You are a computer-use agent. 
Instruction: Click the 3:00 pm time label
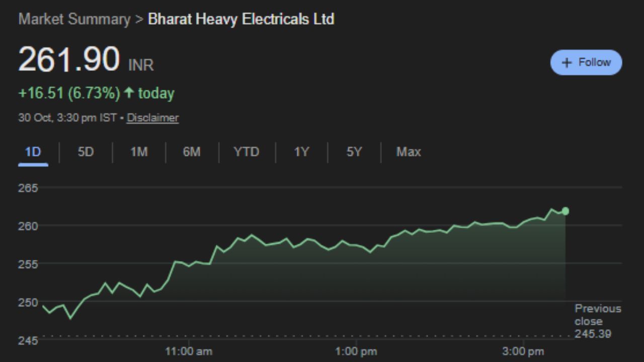pos(523,351)
